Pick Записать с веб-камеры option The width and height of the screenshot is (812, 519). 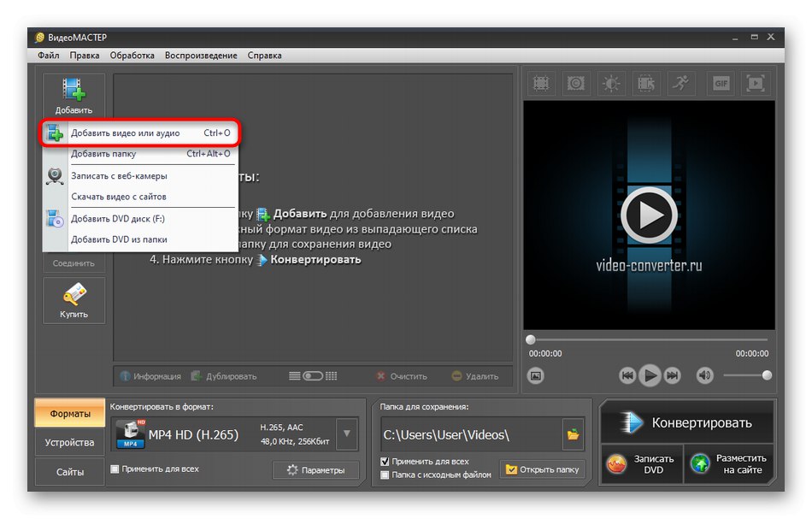tap(140, 175)
